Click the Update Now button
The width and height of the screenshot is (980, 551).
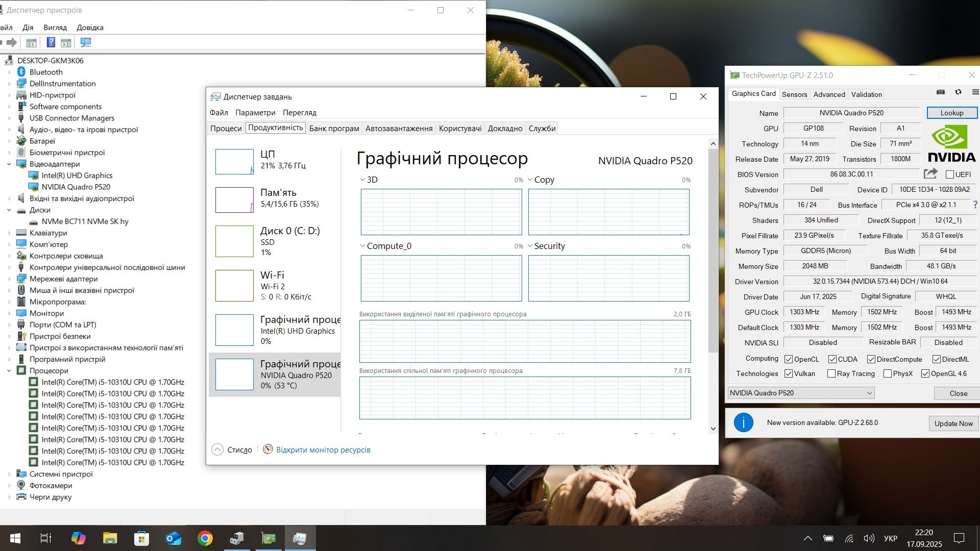[x=953, y=423]
